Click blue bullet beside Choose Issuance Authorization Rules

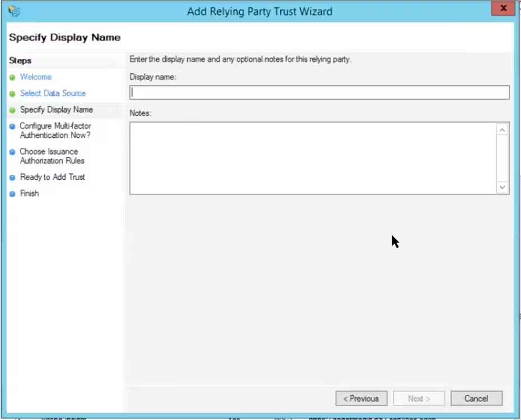click(12, 152)
